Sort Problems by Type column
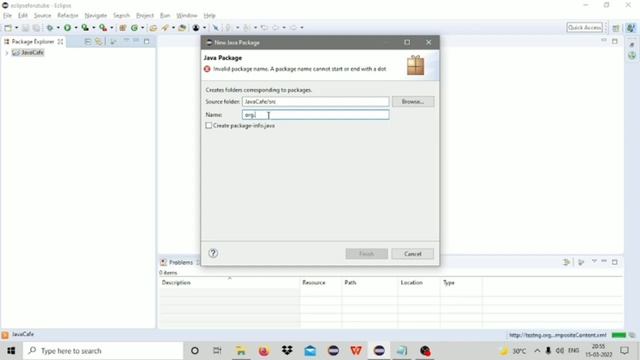Screen dimensions: 640x360 click(x=461, y=282)
